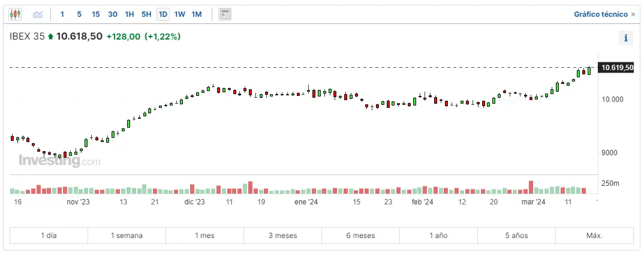Viewport: 644px width, 256px height.
Task: Switch to the area chart icon
Action: click(38, 14)
